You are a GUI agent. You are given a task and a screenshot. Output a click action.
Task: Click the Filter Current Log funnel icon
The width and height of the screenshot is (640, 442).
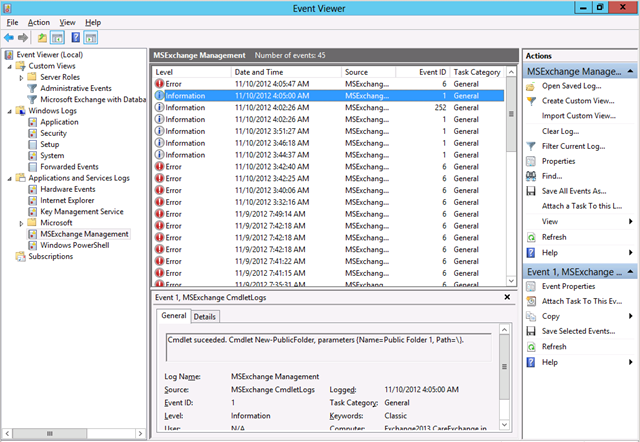tap(531, 146)
